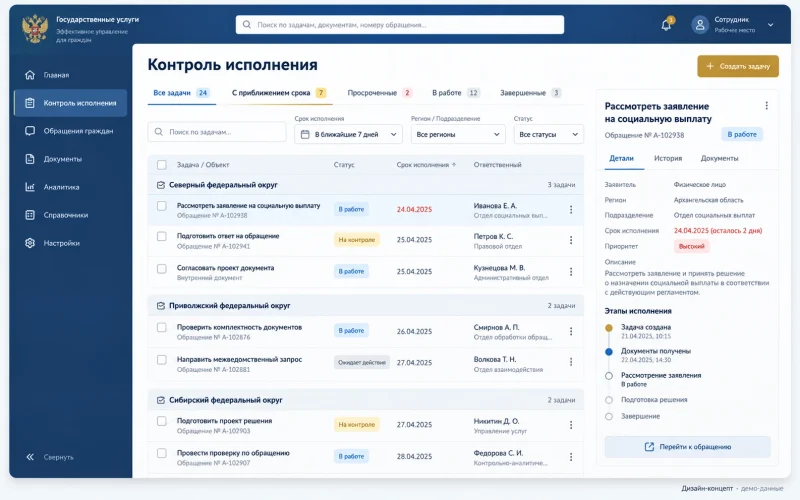The width and height of the screenshot is (800, 500).
Task: Check the Подготовить ответ на обращение row
Action: pos(162,237)
